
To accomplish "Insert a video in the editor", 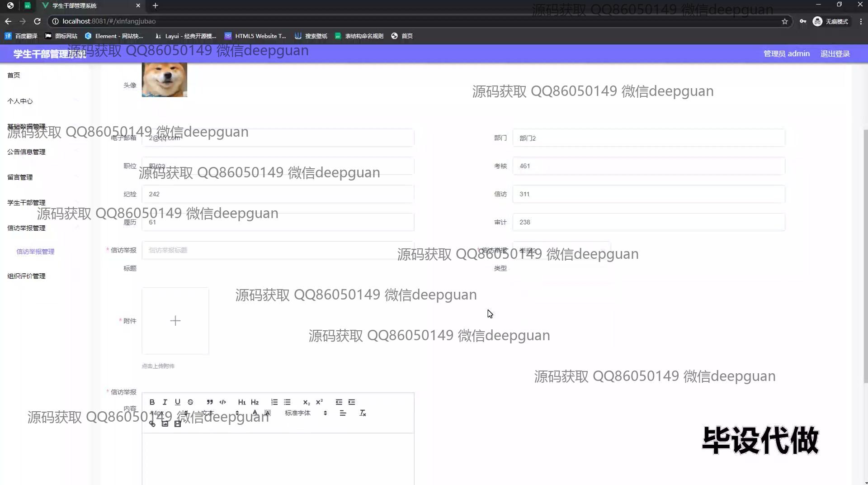I will 178,424.
